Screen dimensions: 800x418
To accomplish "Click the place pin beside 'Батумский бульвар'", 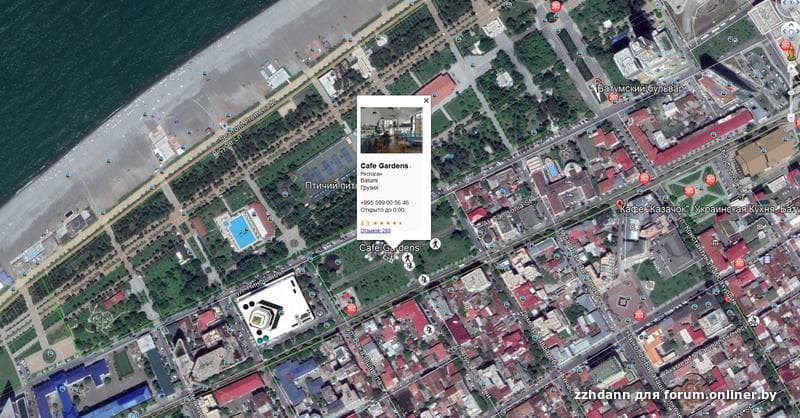I will [597, 82].
